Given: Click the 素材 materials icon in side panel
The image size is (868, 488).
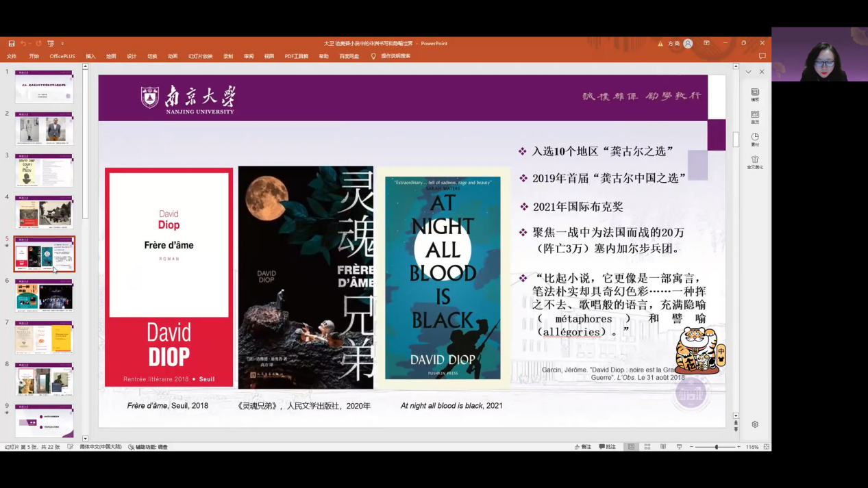Looking at the screenshot, I should point(754,140).
